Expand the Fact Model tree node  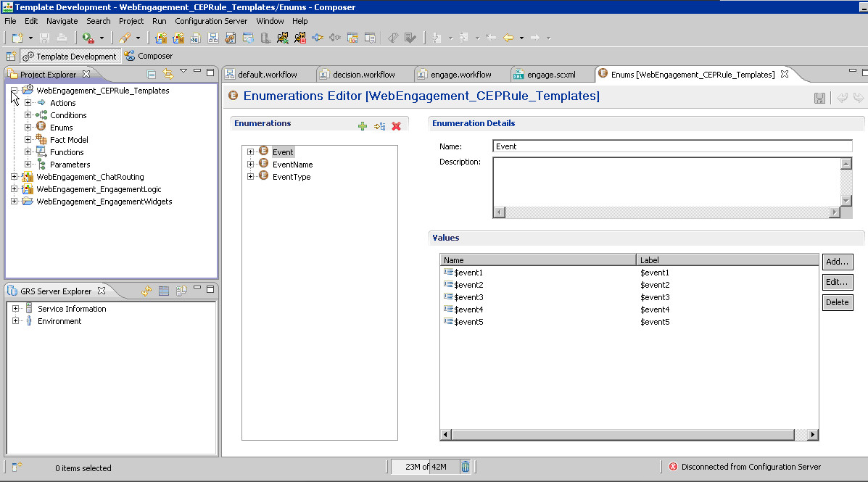[x=28, y=140]
